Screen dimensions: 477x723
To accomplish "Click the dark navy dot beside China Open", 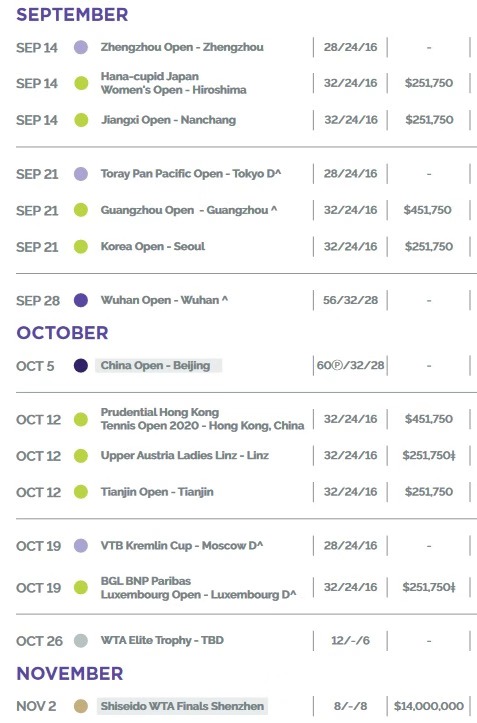I will 81,366.
